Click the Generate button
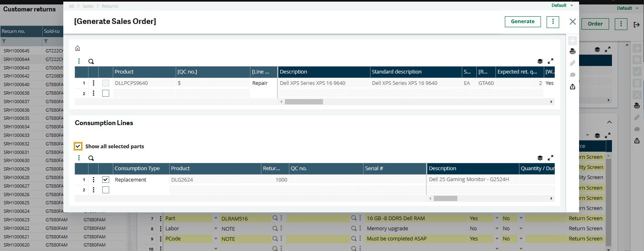644x251 pixels. point(522,22)
